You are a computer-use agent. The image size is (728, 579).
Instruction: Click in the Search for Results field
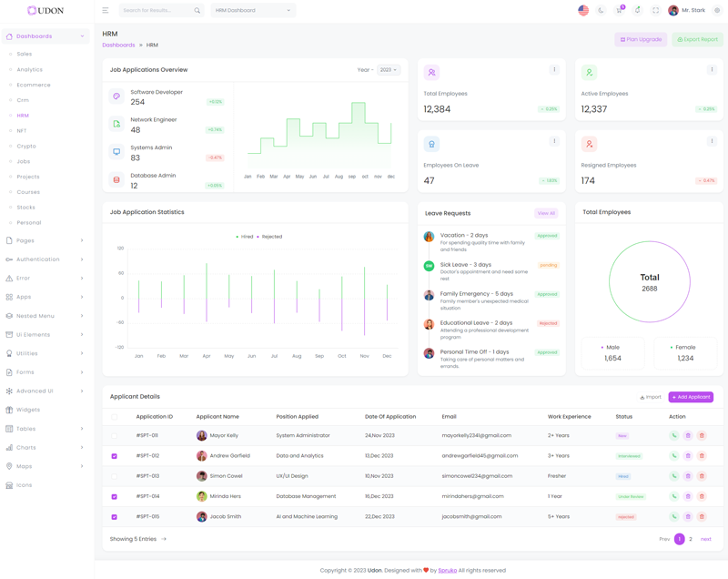click(x=155, y=11)
